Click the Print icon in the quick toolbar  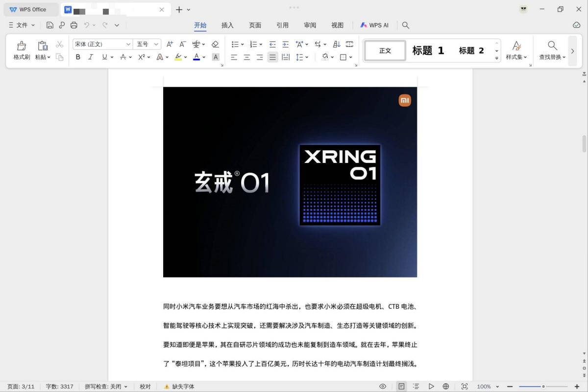[74, 25]
